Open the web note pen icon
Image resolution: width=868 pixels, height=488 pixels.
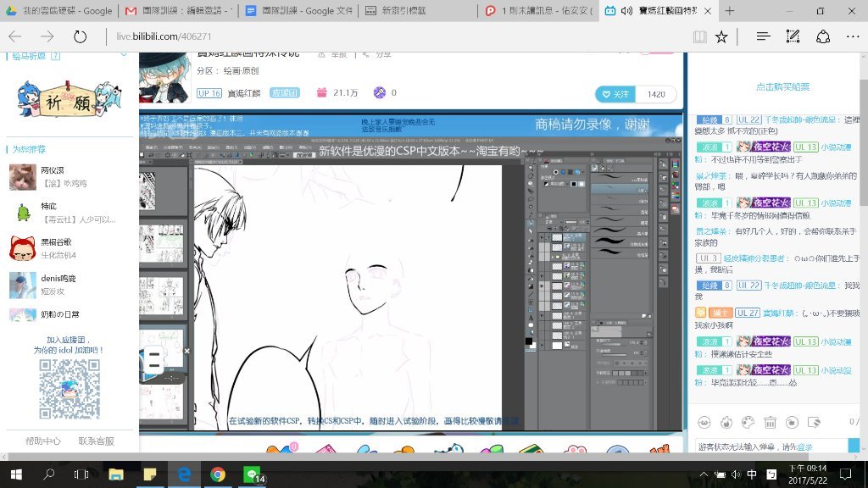(793, 36)
